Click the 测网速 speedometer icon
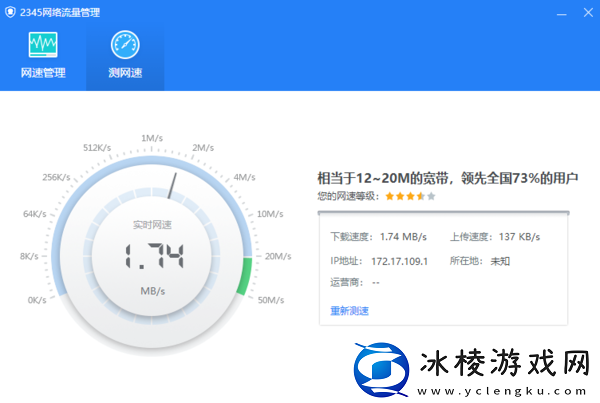Image resolution: width=600 pixels, height=403 pixels. 125,44
